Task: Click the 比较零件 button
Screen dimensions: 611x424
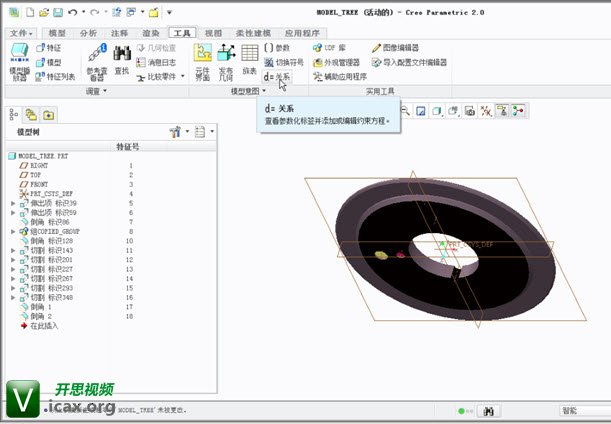Action: (x=156, y=77)
